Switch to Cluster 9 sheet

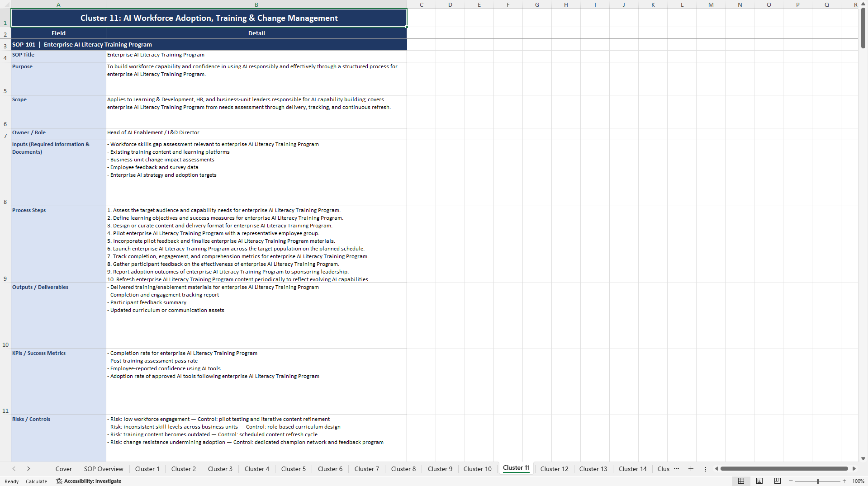coord(440,469)
